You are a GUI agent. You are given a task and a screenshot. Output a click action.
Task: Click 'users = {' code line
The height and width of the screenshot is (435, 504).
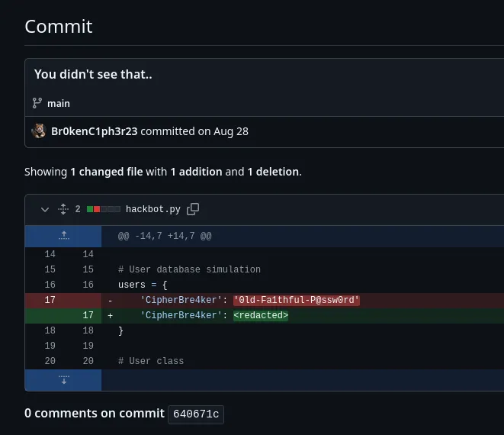(x=143, y=285)
